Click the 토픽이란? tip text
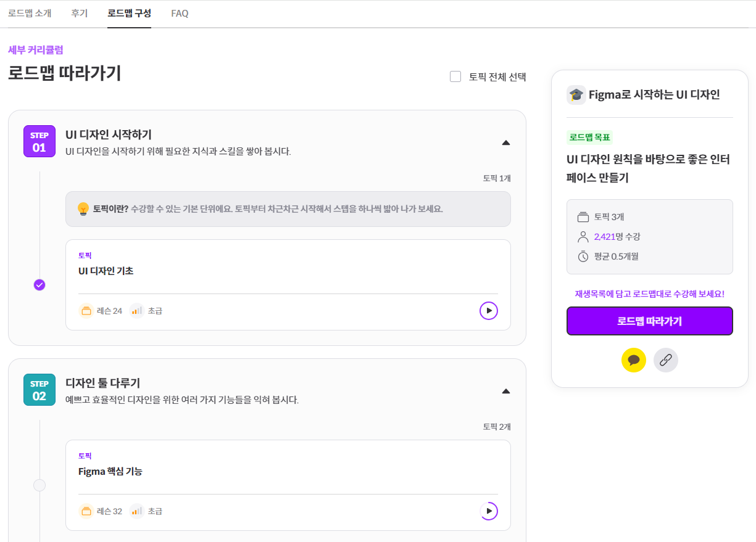Screen dimensions: 756x542 point(111,209)
